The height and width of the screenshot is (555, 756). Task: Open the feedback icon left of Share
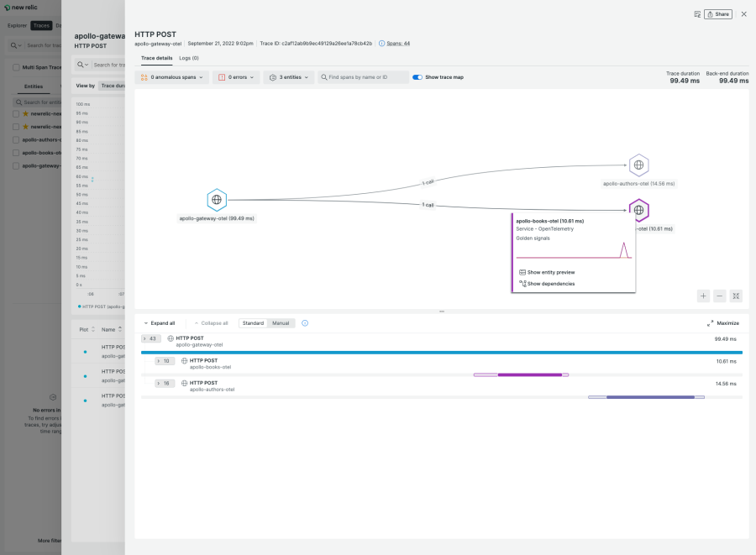pyautogui.click(x=697, y=14)
